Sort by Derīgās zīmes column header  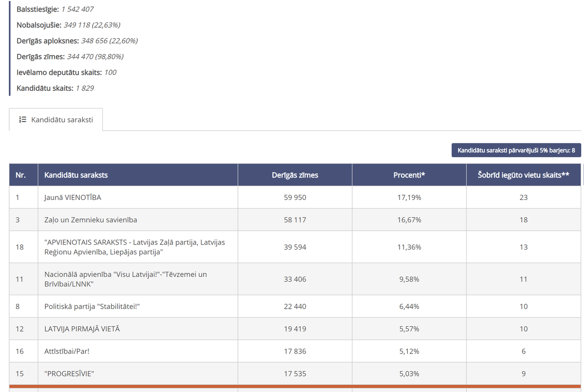coord(295,175)
